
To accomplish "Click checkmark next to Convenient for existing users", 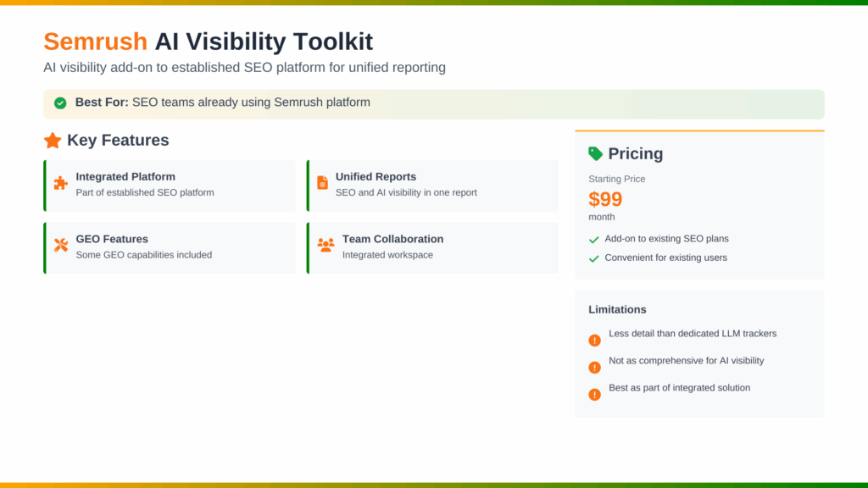I will click(x=593, y=258).
